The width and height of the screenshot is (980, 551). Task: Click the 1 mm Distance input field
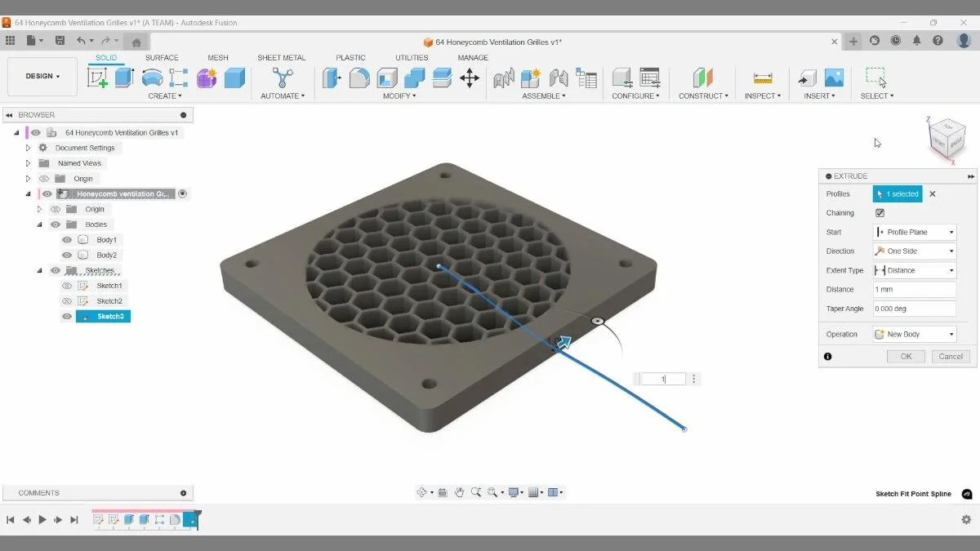click(x=914, y=289)
